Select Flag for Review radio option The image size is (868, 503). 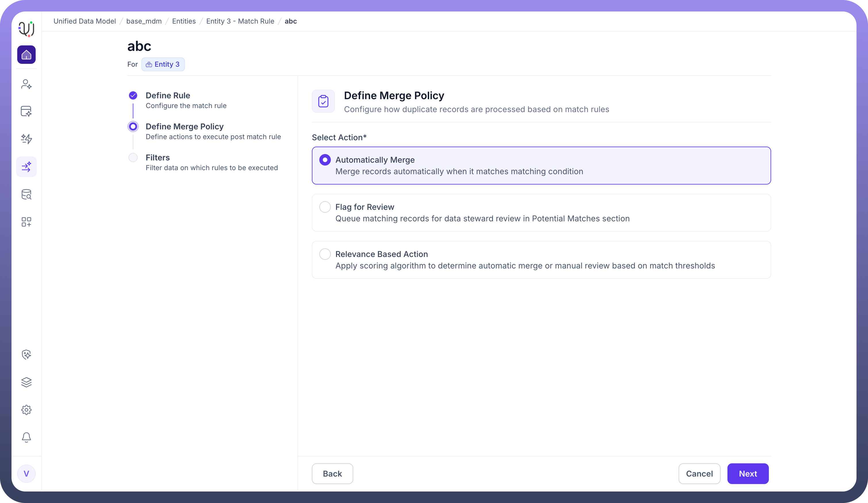tap(325, 207)
